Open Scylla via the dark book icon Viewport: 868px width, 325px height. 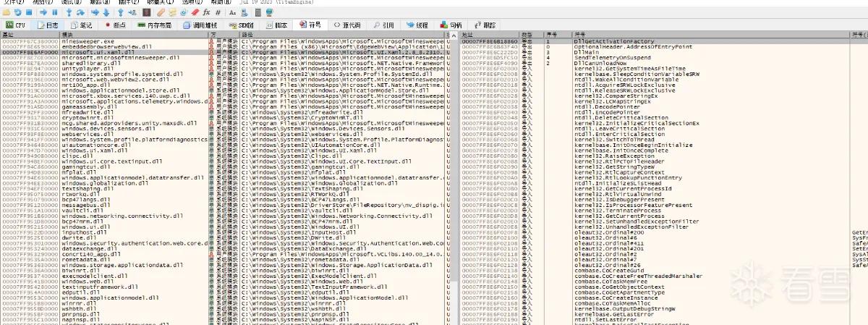(x=146, y=12)
